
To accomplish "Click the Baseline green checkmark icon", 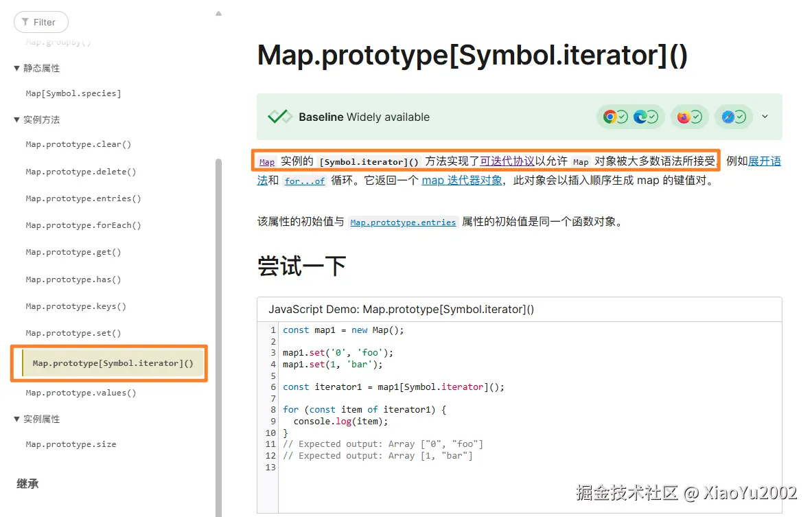I will click(x=280, y=117).
